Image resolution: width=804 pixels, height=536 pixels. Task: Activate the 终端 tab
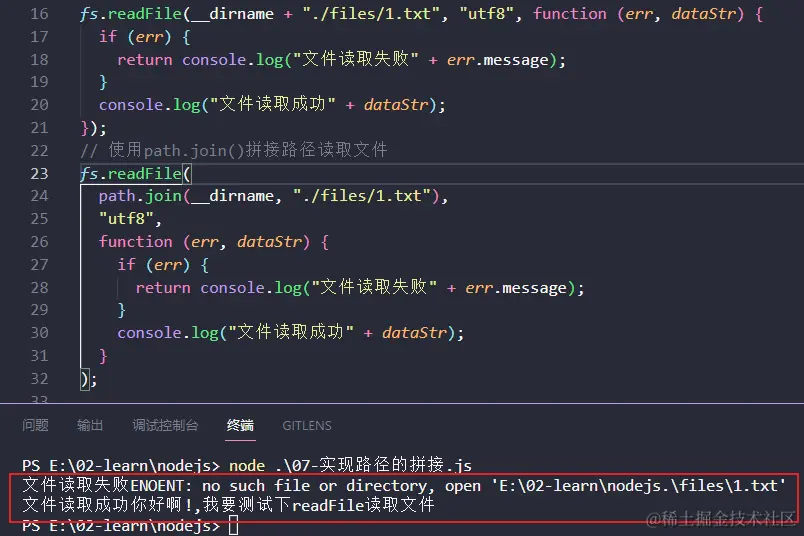240,425
